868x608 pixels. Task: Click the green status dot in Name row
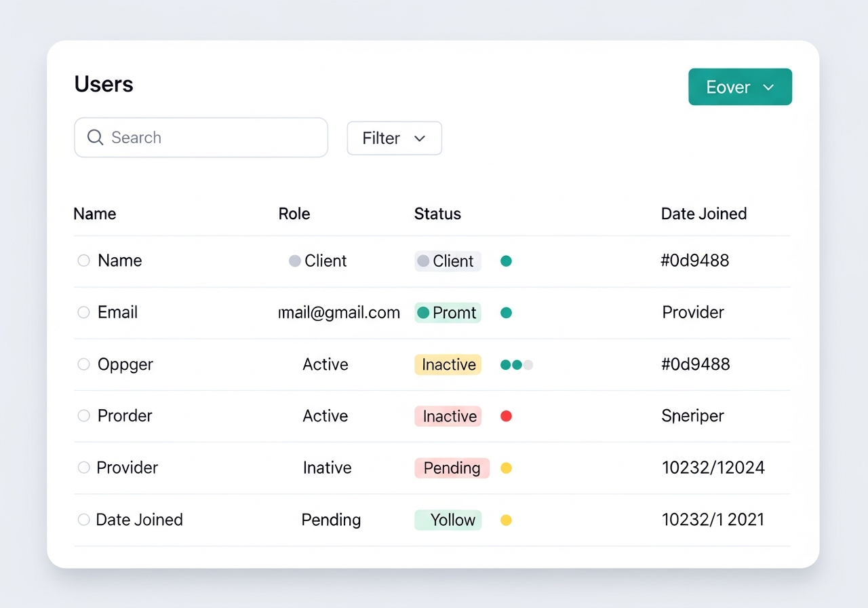pyautogui.click(x=506, y=261)
